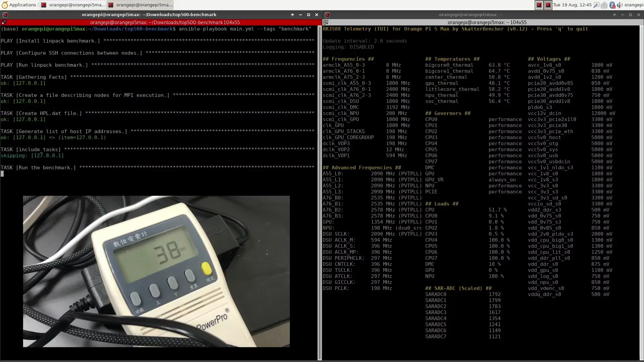Image resolution: width=644 pixels, height=362 pixels.
Task: Maximize the top500-benchmark terminal window
Action: pos(308,15)
